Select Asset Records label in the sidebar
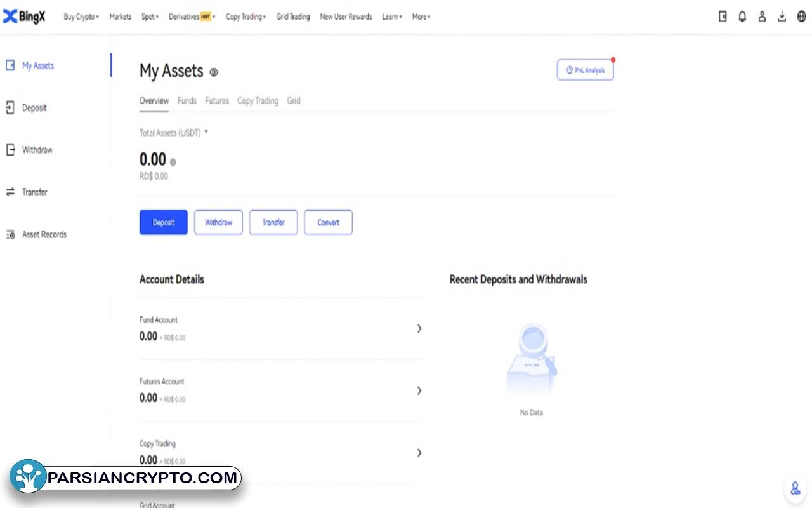 tap(44, 234)
